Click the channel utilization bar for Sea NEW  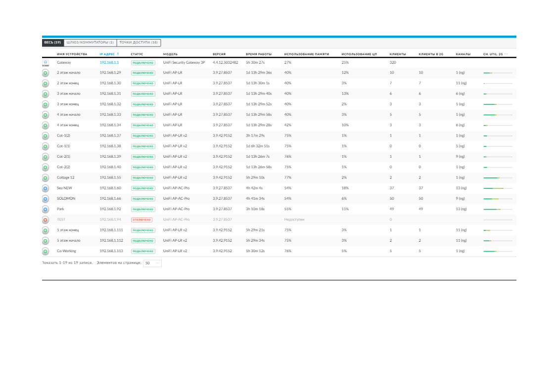point(498,188)
